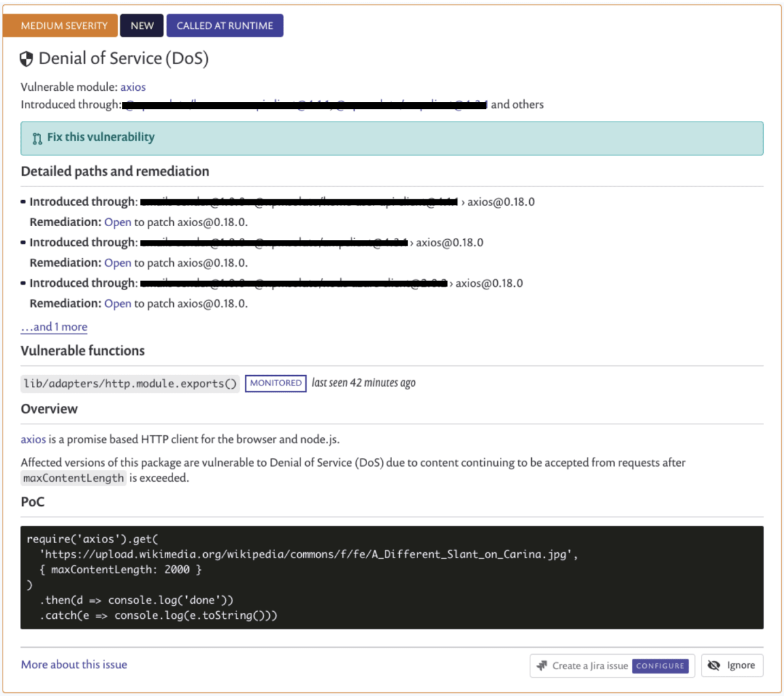Click the 'last seen 42 minutes ago' text
Image resolution: width=784 pixels, height=696 pixels.
tap(363, 383)
